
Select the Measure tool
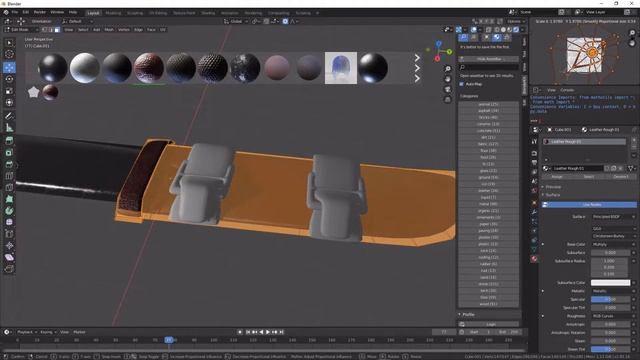click(9, 128)
